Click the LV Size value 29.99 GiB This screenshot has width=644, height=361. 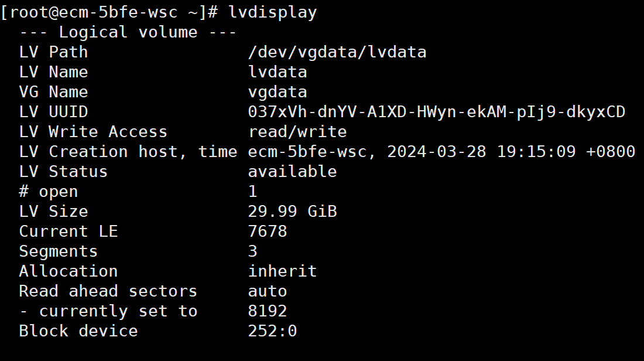292,212
